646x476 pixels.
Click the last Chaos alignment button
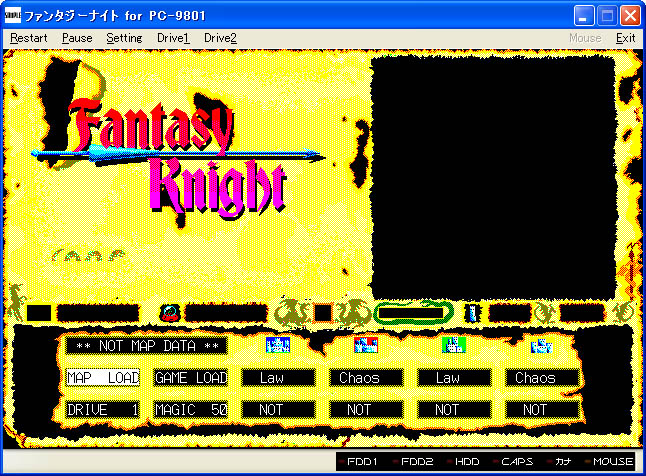point(542,378)
